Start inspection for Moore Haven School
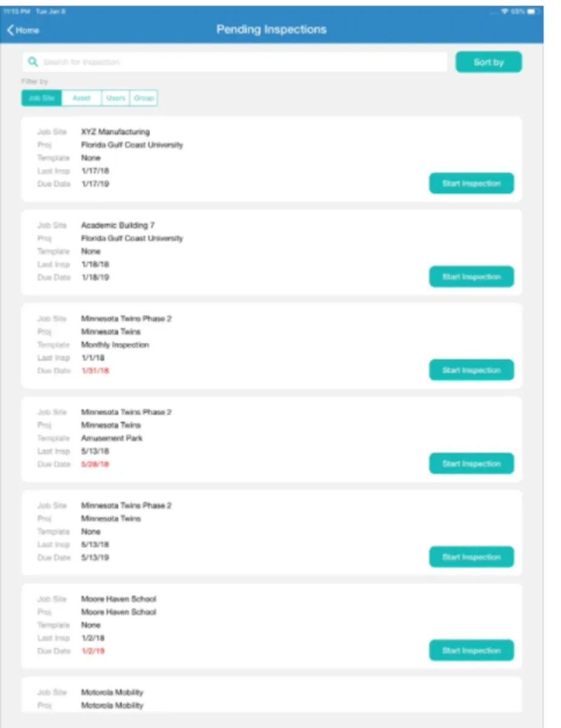The height and width of the screenshot is (728, 561). pos(471,650)
